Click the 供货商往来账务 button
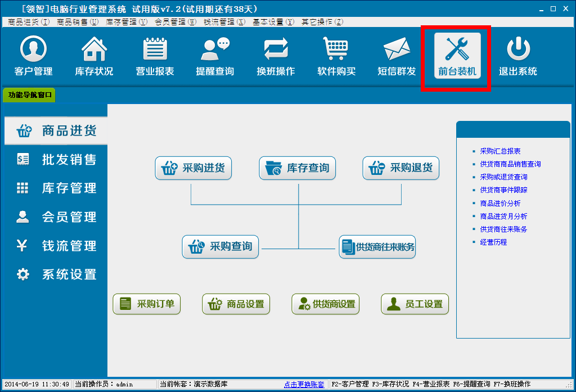 377,247
